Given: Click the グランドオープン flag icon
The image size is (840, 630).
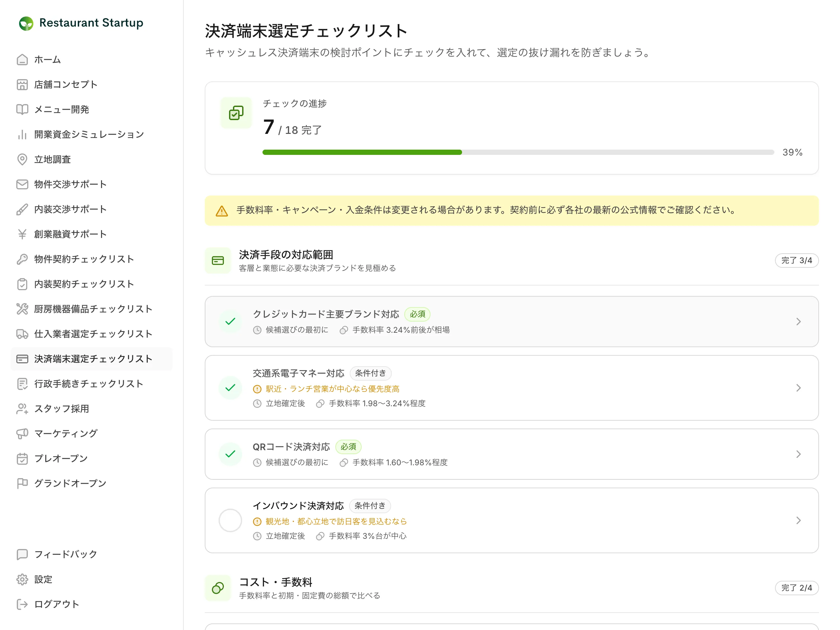Looking at the screenshot, I should (x=22, y=483).
